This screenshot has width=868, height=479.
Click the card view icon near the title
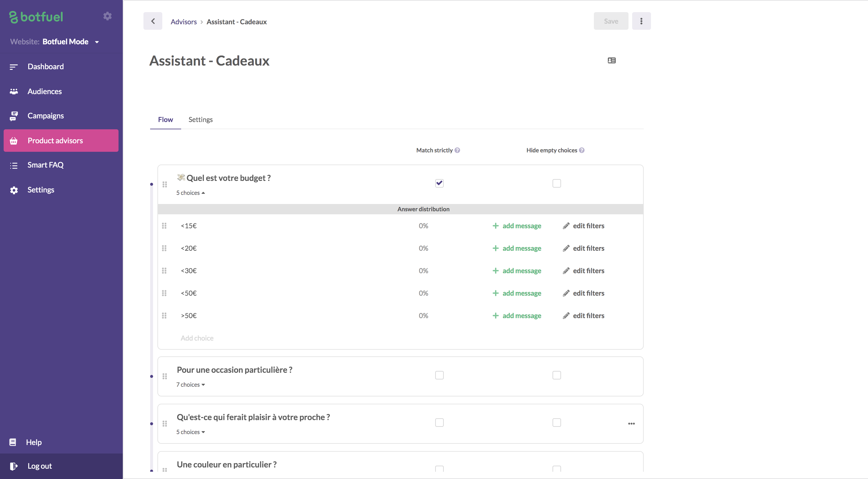point(611,61)
